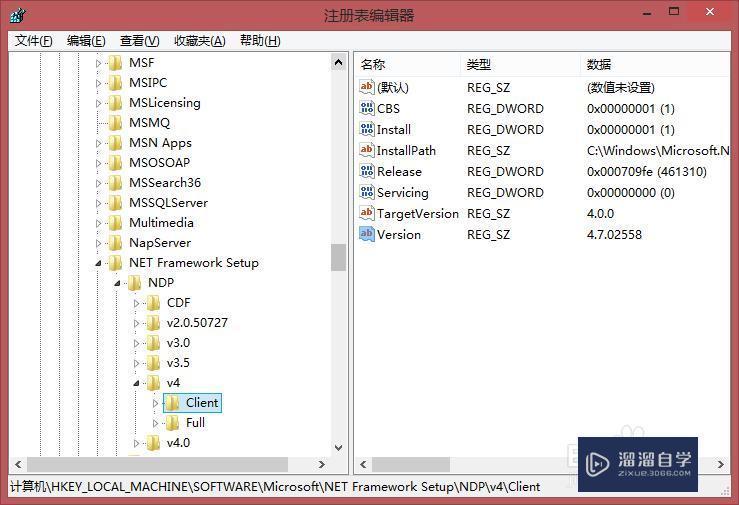Click the Registry Editor title bar icon

click(17, 15)
